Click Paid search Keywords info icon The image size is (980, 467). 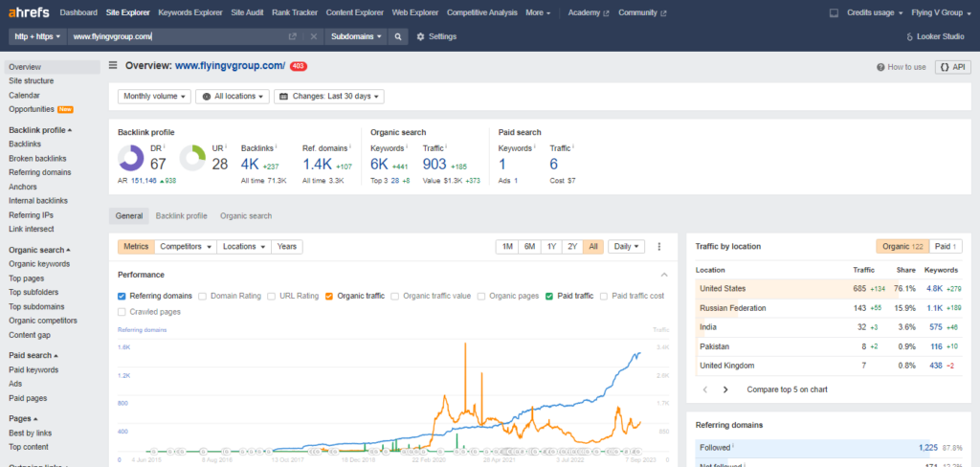tap(536, 147)
